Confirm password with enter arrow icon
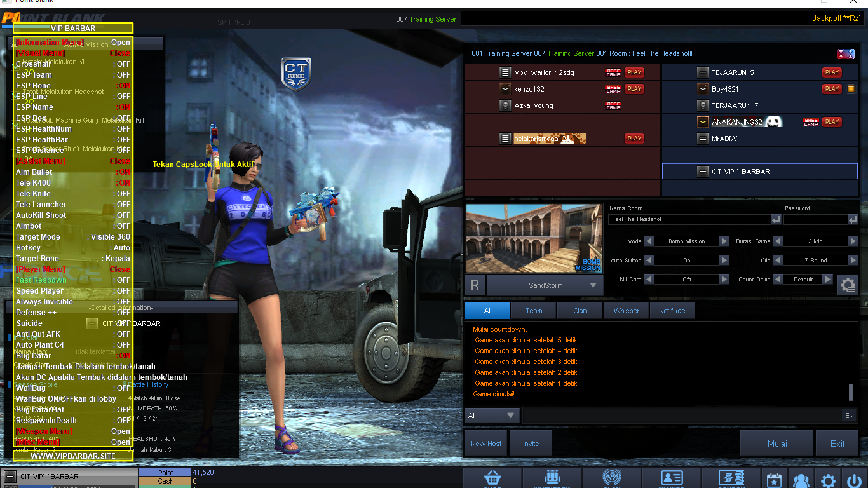This screenshot has height=488, width=868. pos(853,219)
